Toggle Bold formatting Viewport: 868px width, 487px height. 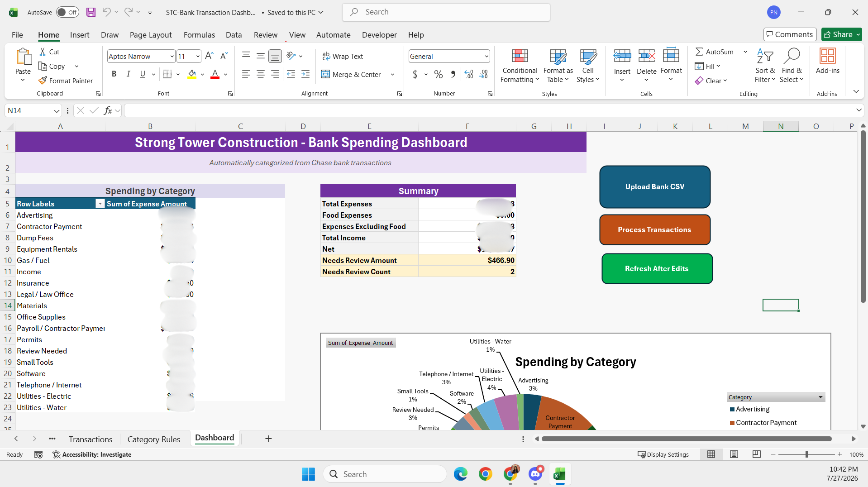114,74
